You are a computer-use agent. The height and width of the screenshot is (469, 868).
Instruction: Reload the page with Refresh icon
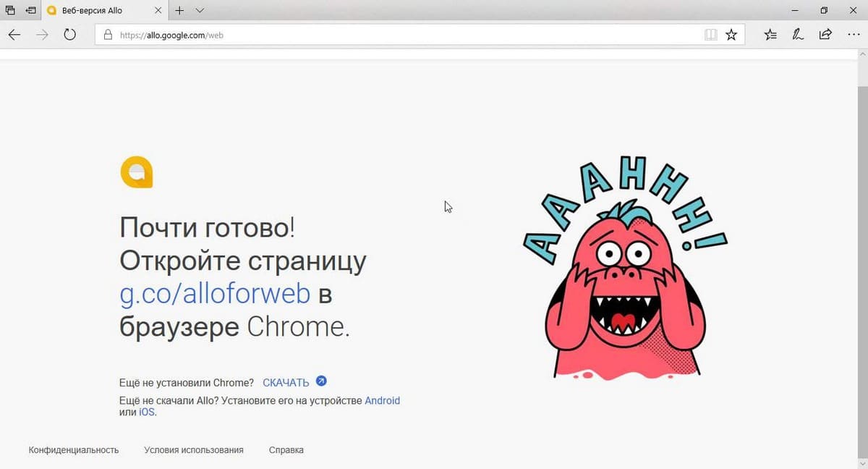(x=70, y=34)
